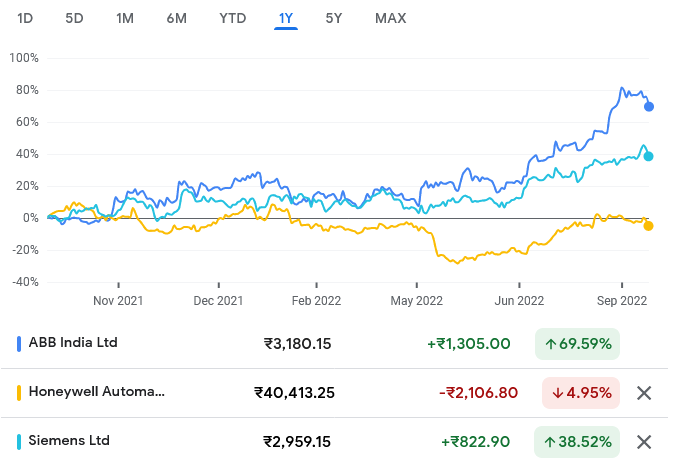Remove Siemens Ltd from comparison
675x466 pixels.
(x=644, y=441)
